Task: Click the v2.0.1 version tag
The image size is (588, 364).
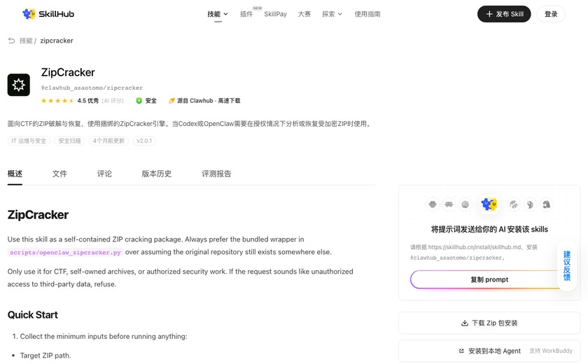Action: (x=144, y=141)
